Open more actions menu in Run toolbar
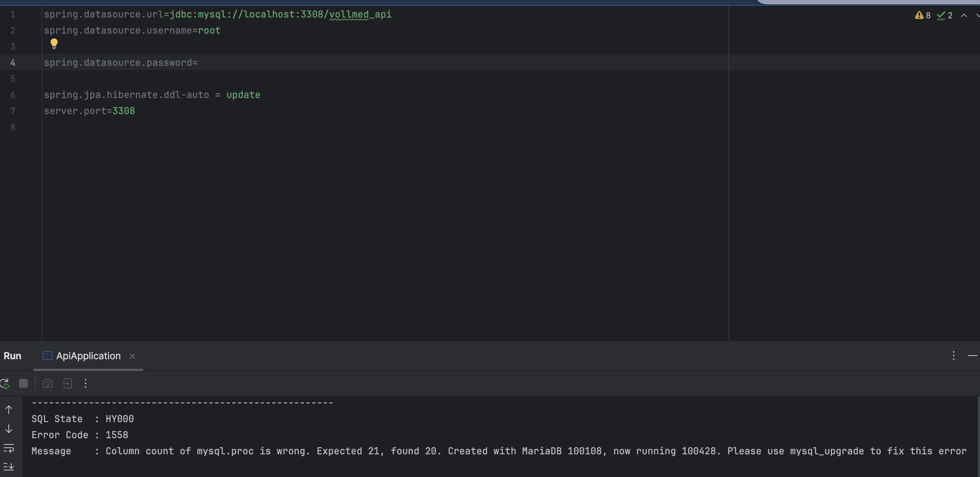This screenshot has width=980, height=477. coord(86,383)
